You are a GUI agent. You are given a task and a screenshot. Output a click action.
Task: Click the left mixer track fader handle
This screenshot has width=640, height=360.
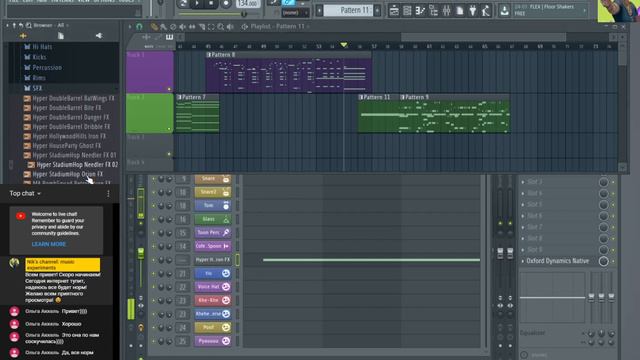(x=500, y=253)
